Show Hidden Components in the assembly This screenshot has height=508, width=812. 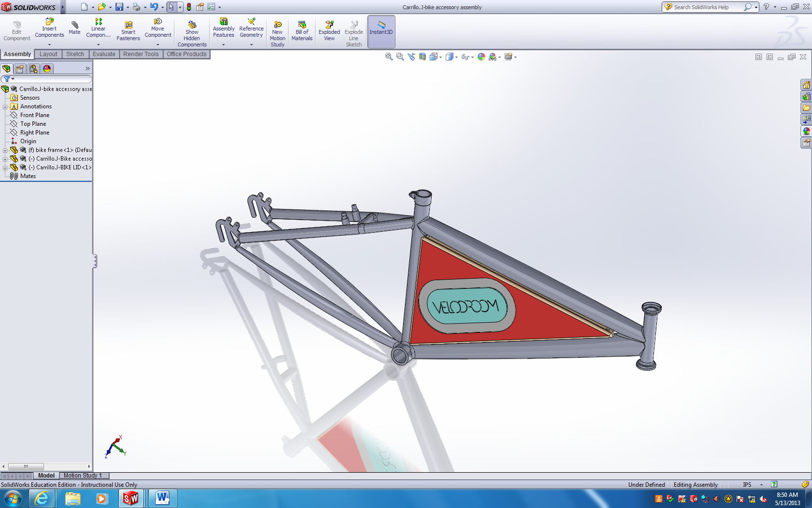(x=192, y=34)
